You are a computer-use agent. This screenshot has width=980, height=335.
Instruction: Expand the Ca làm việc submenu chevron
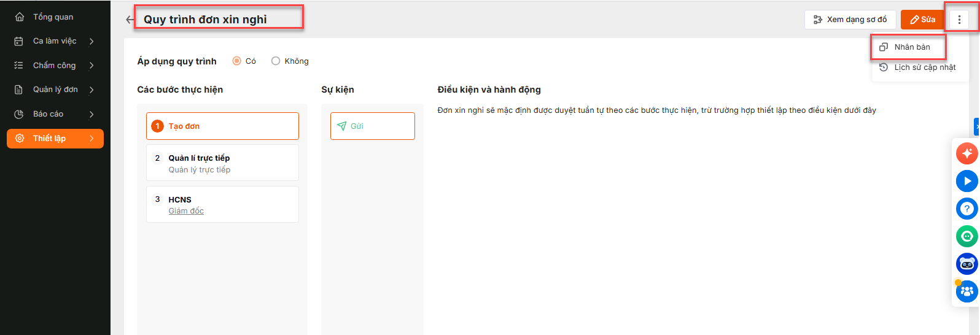91,41
